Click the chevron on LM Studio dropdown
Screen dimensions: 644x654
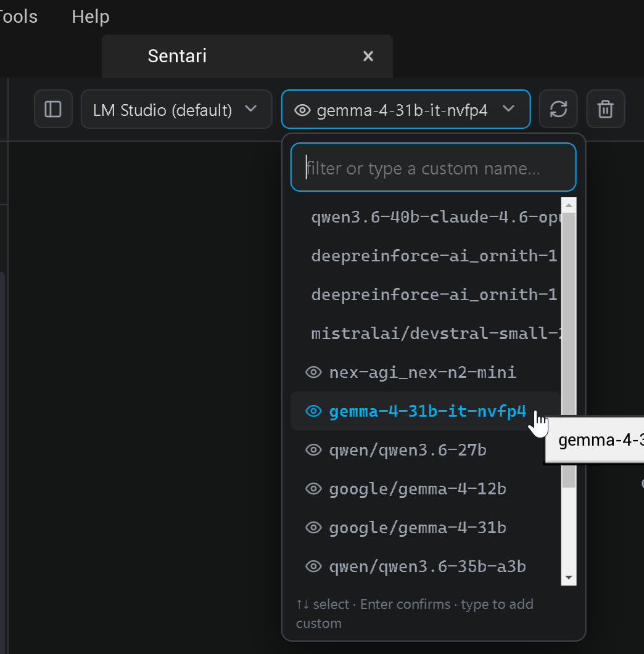(251, 108)
